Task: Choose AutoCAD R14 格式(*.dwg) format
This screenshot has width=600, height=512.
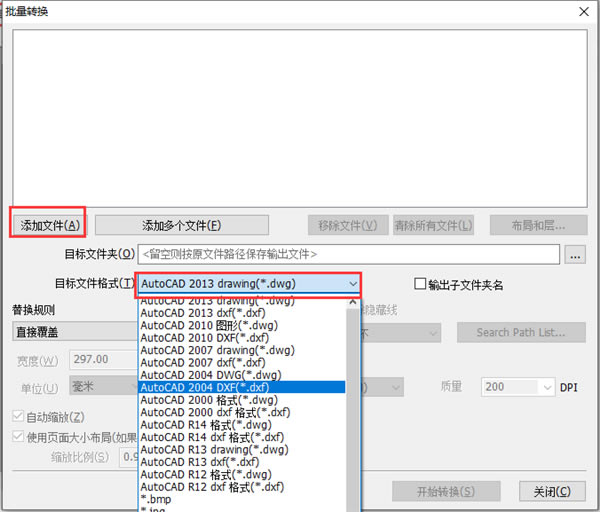Action: tap(242, 425)
